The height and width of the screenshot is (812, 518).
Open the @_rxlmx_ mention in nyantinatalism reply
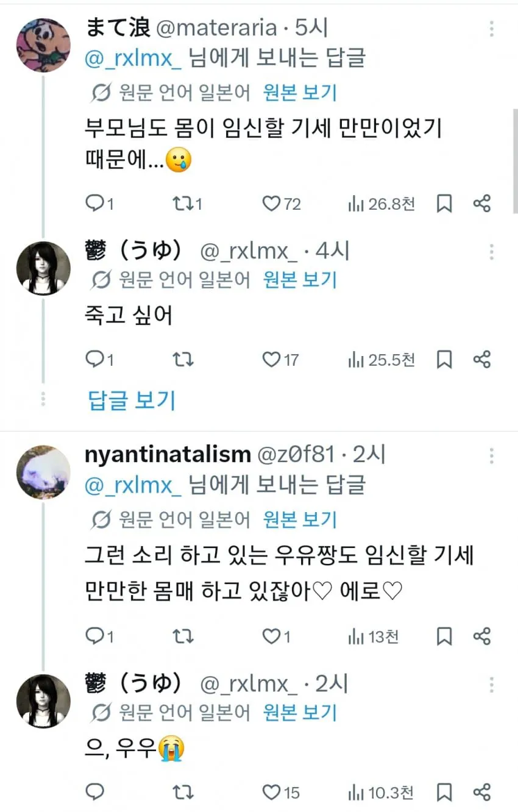point(134,485)
